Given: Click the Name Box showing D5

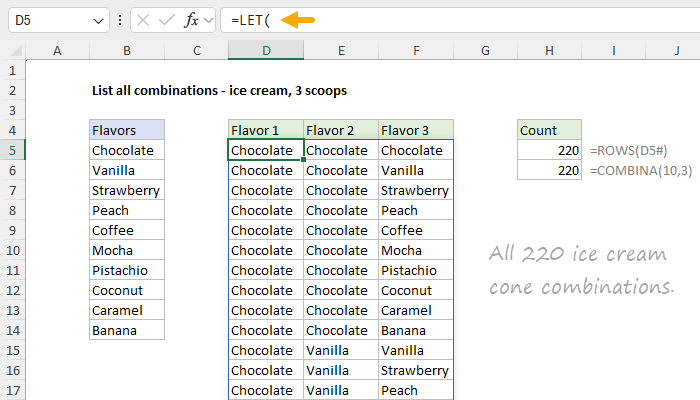Looking at the screenshot, I should coord(58,21).
